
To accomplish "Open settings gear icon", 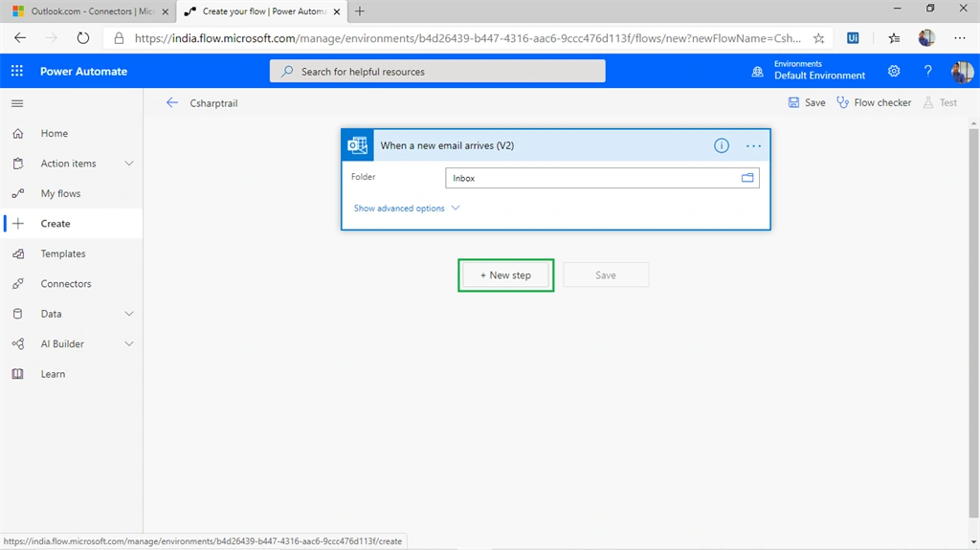I will click(894, 71).
